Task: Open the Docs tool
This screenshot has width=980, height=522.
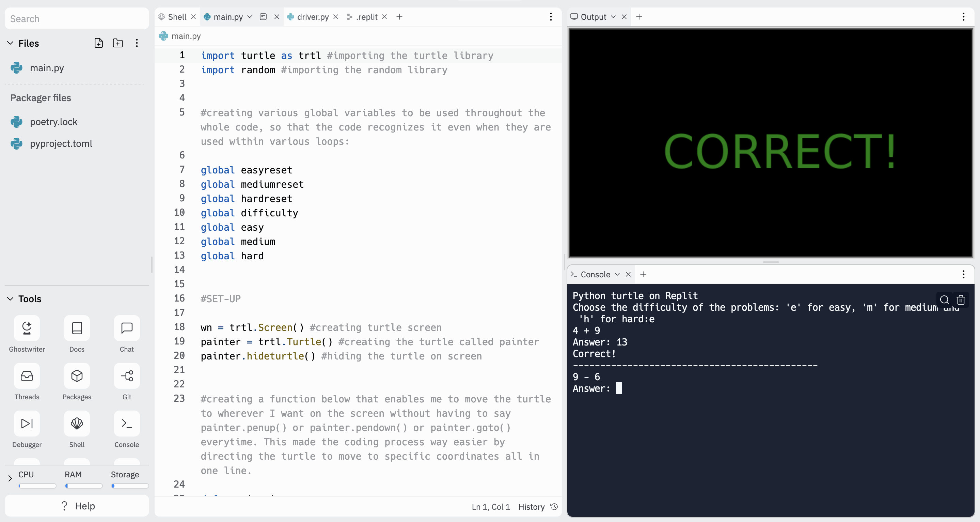Action: coord(77,328)
